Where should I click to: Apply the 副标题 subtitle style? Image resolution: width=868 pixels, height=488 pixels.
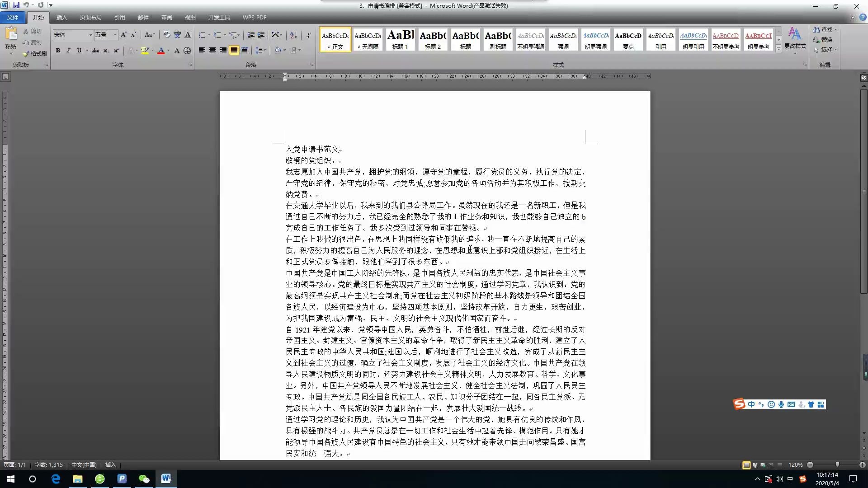pyautogui.click(x=498, y=39)
